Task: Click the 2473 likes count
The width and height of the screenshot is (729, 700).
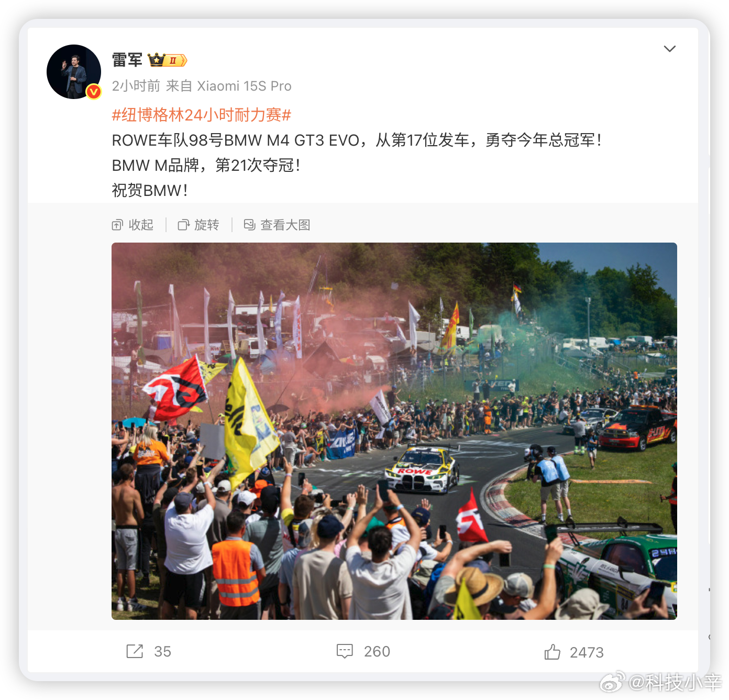Action: [x=587, y=653]
